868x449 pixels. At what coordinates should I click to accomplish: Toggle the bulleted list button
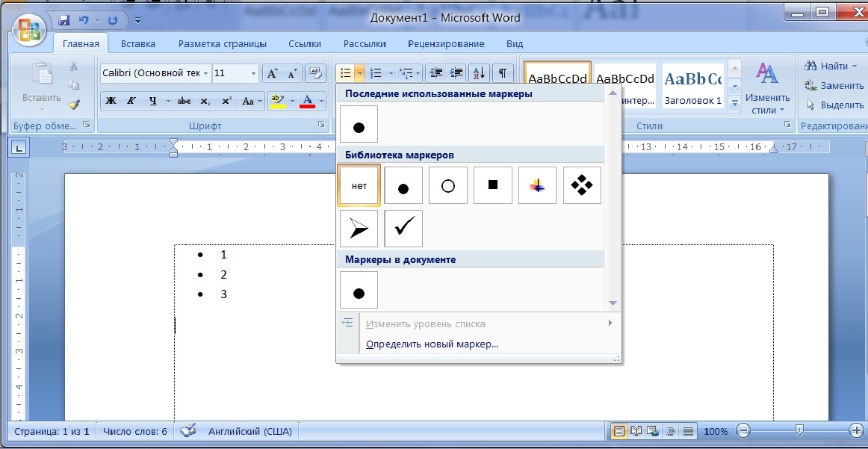pos(346,73)
